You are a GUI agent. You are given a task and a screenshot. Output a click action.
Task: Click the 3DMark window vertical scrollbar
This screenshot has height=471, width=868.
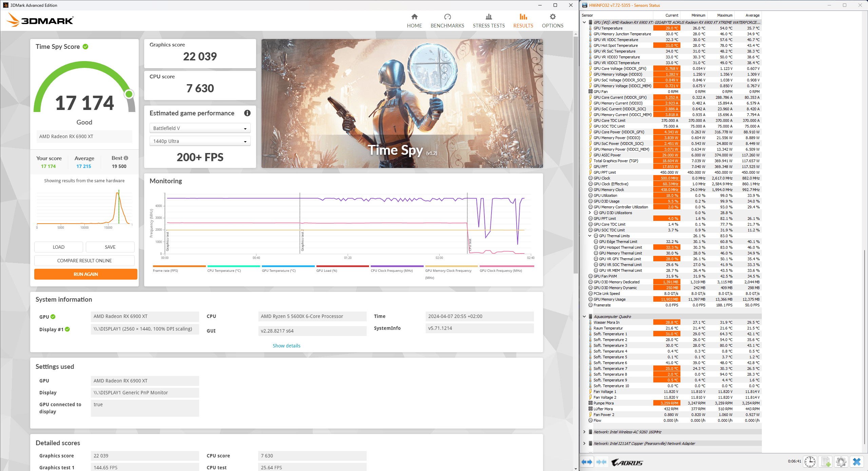coord(575,155)
